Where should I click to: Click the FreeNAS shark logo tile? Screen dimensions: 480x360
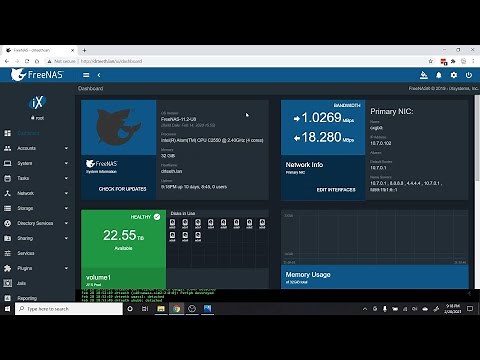[x=119, y=127]
